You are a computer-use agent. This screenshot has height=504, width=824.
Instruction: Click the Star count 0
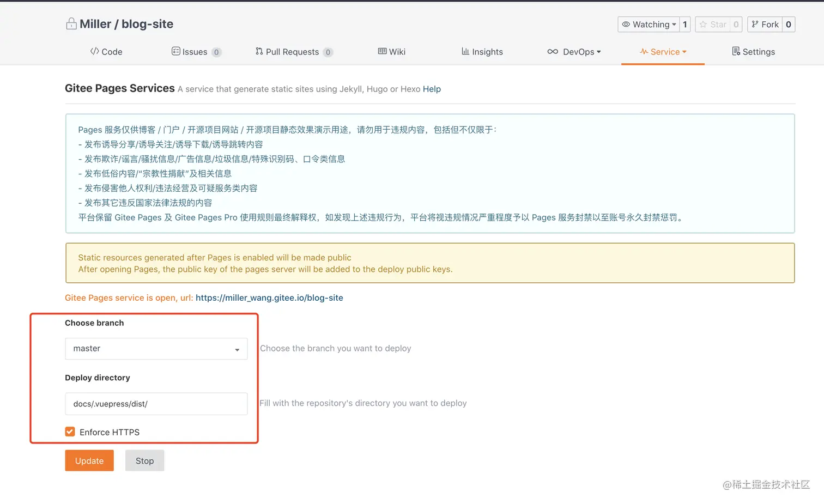click(x=736, y=25)
